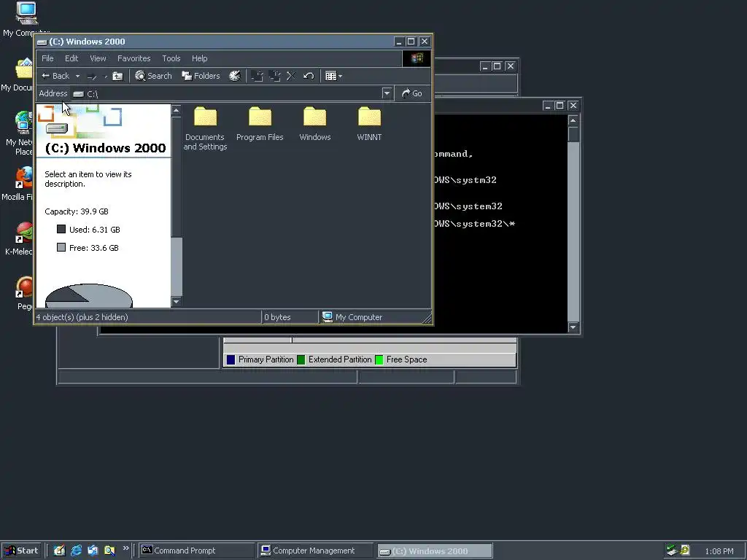
Task: Click the 1:08 PM clock
Action: 719,551
